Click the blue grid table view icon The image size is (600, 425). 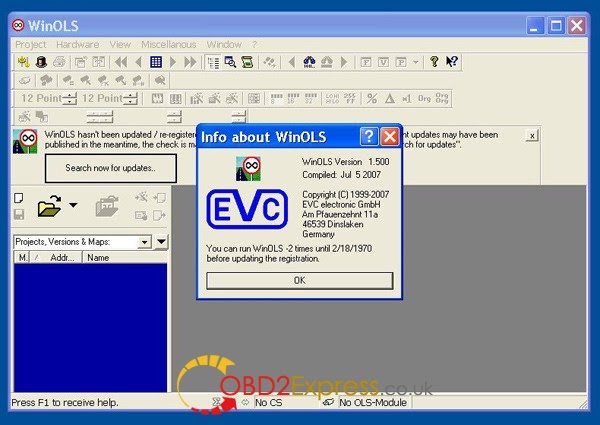(156, 62)
